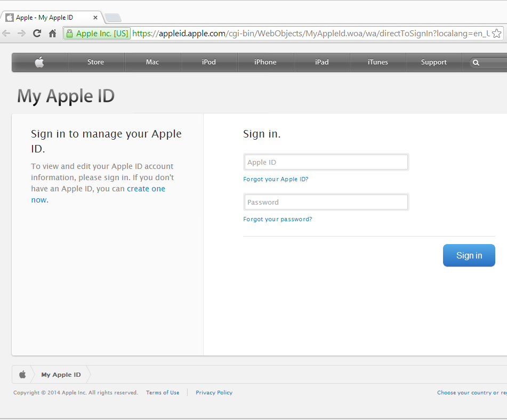The height and width of the screenshot is (420, 507).
Task: Click the search magnifier icon in nav bar
Action: point(476,62)
